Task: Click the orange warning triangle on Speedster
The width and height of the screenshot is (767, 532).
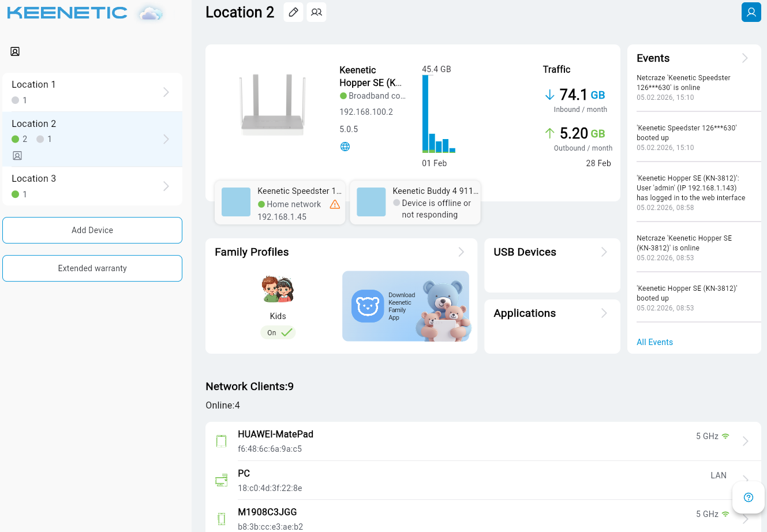Action: click(335, 204)
